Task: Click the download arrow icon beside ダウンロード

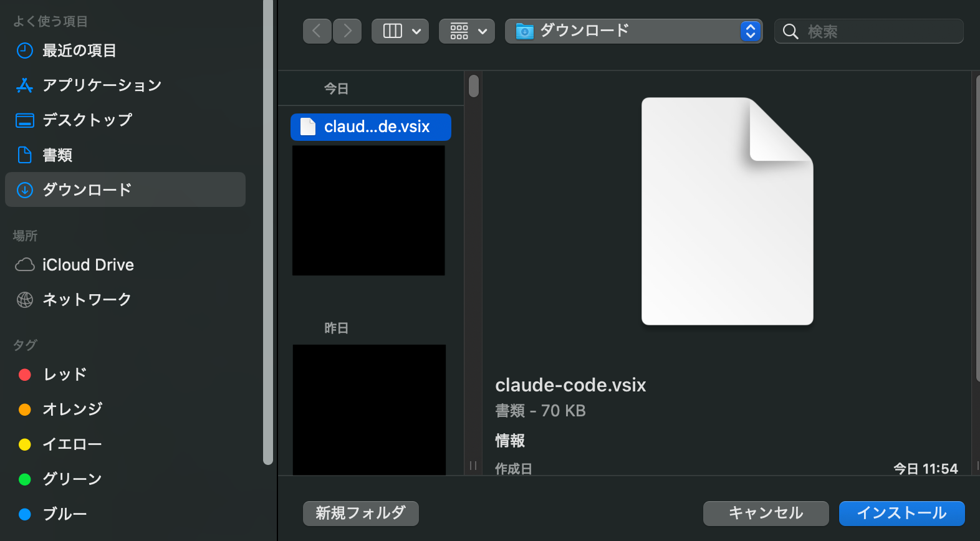Action: (x=24, y=190)
